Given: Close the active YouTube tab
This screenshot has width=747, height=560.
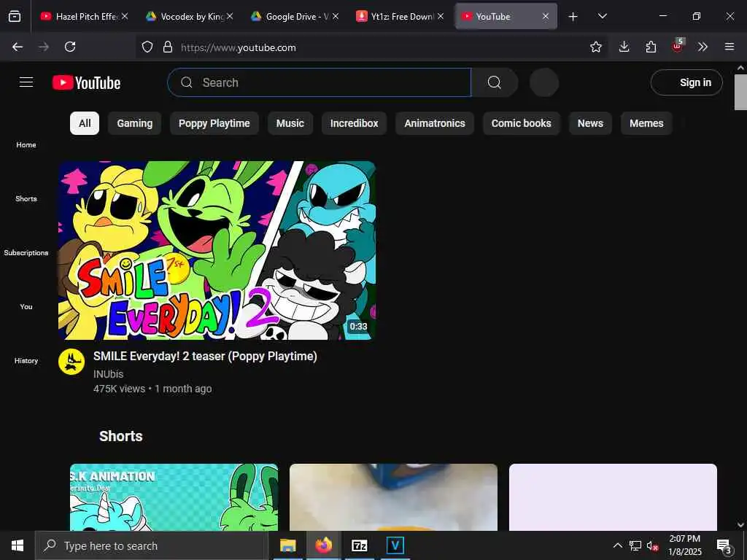Looking at the screenshot, I should 546,16.
